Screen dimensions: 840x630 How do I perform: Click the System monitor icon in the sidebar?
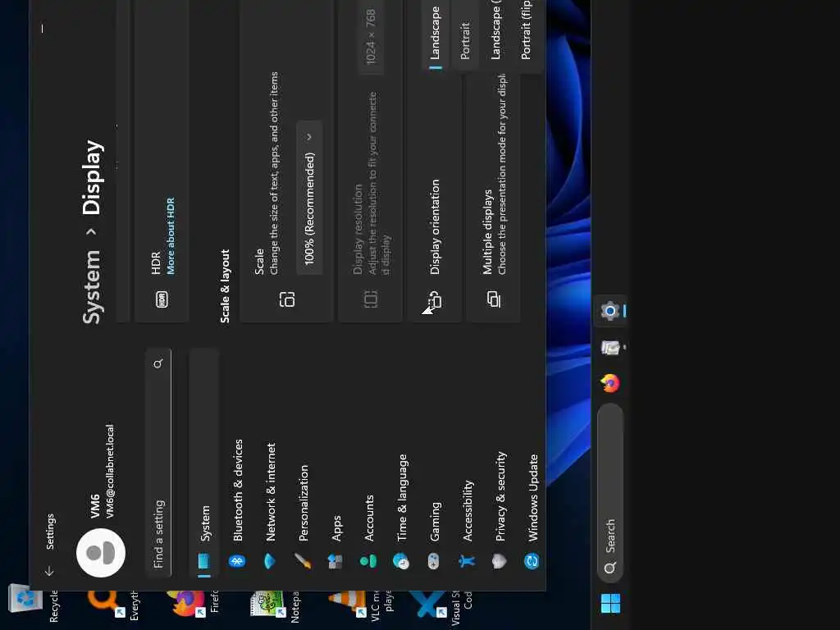203,561
